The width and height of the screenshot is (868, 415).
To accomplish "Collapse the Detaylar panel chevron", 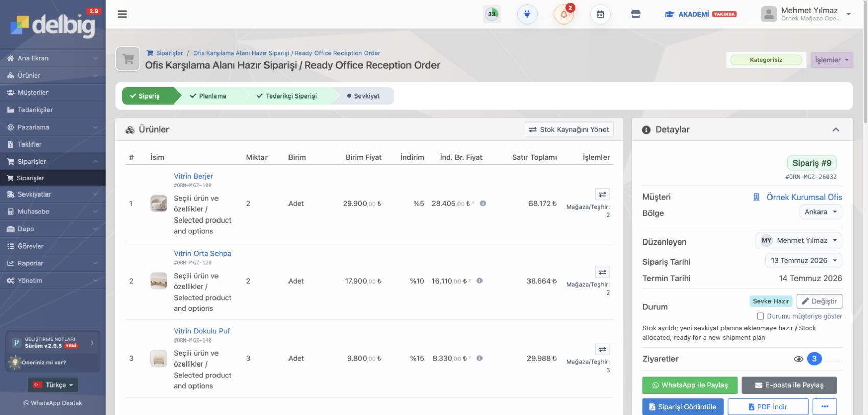I will coord(836,130).
